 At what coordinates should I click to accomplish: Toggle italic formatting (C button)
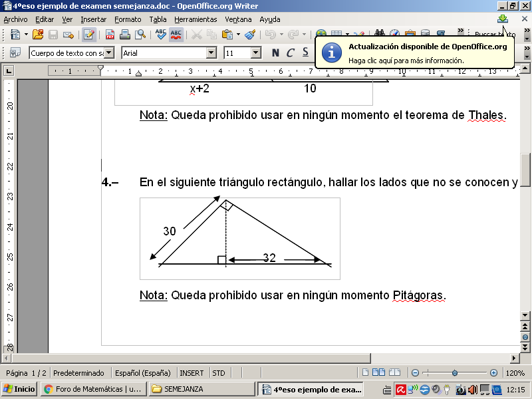coord(291,53)
